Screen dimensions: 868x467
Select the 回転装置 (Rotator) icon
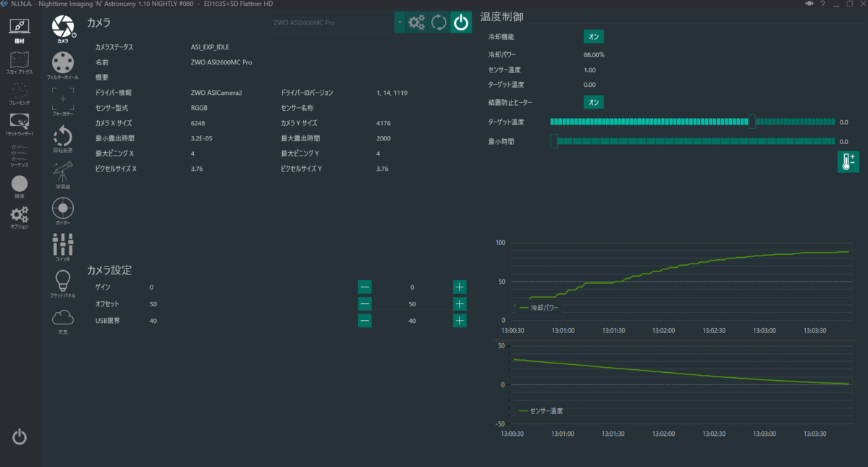(x=63, y=138)
